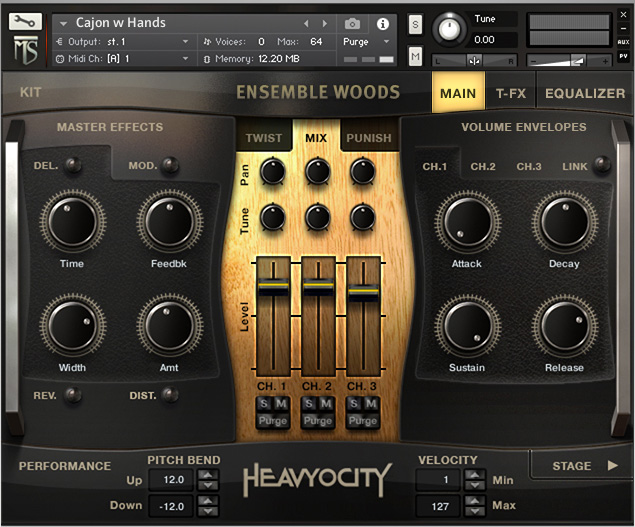Viewport: 635px width, 527px height.
Task: Increase Pitch Bend Up with up arrow
Action: click(208, 475)
